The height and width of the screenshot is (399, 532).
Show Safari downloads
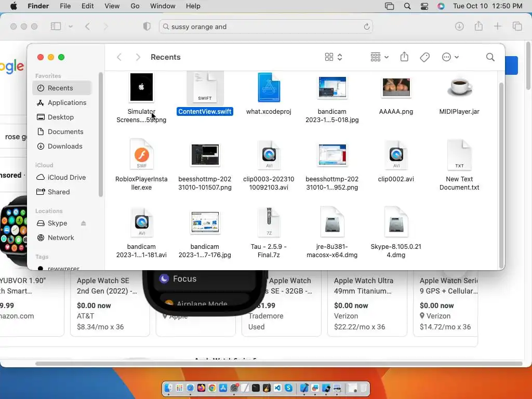tap(459, 26)
